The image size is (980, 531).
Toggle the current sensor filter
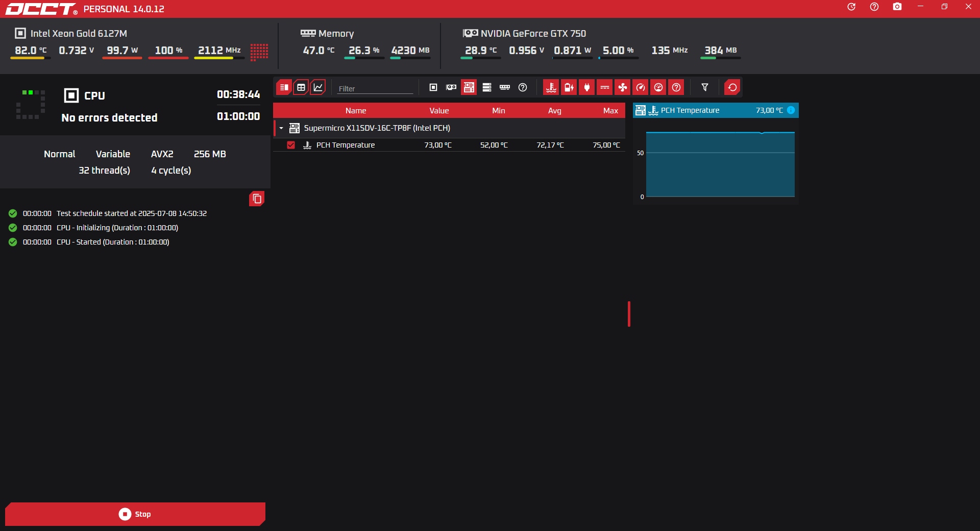[605, 87]
